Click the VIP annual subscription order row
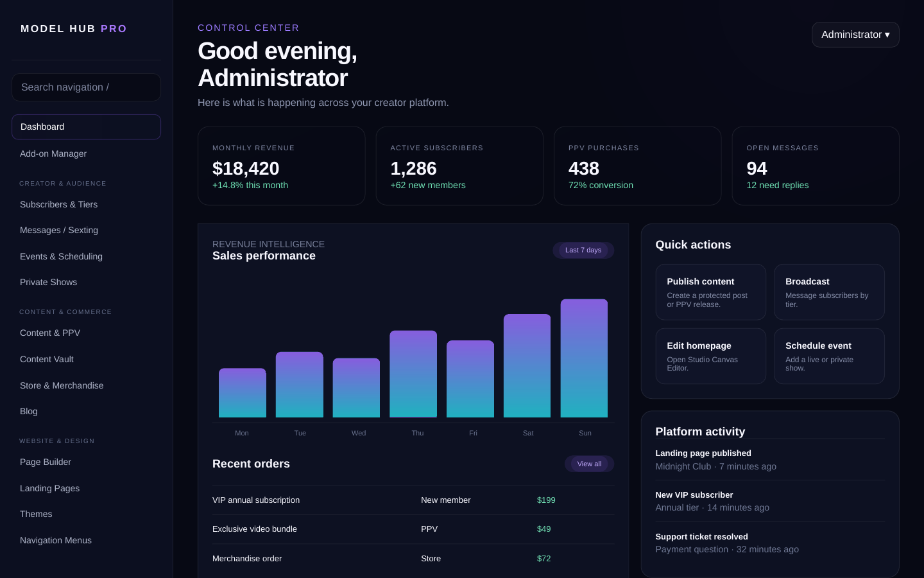The image size is (924, 578). click(x=413, y=500)
